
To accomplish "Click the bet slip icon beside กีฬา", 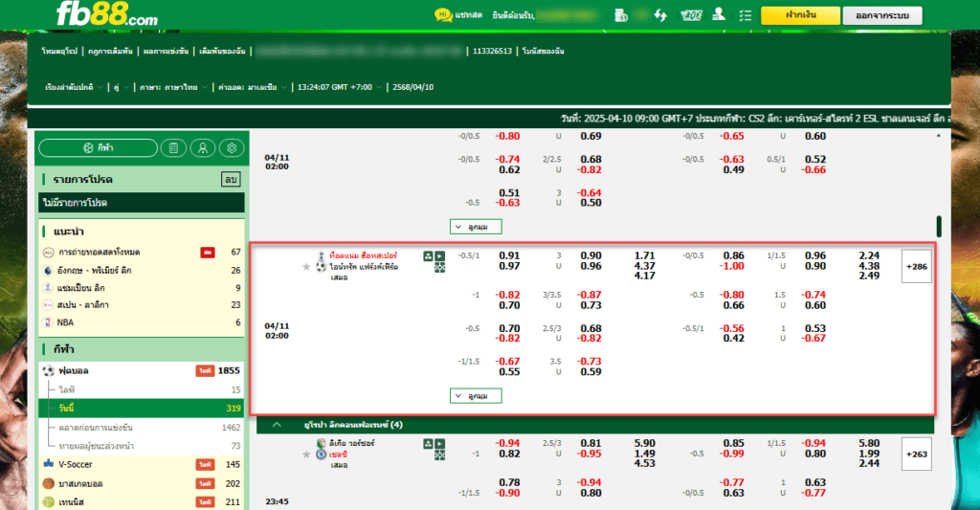I will 174,148.
